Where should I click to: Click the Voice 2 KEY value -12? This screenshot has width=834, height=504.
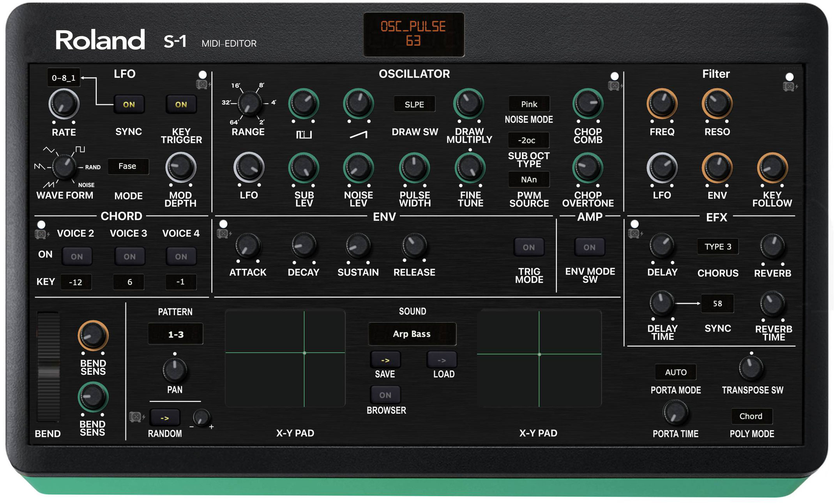(x=76, y=282)
